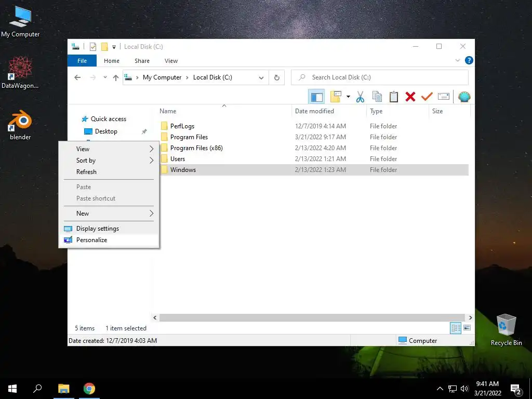Open the address bar history dropdown

[x=261, y=78]
